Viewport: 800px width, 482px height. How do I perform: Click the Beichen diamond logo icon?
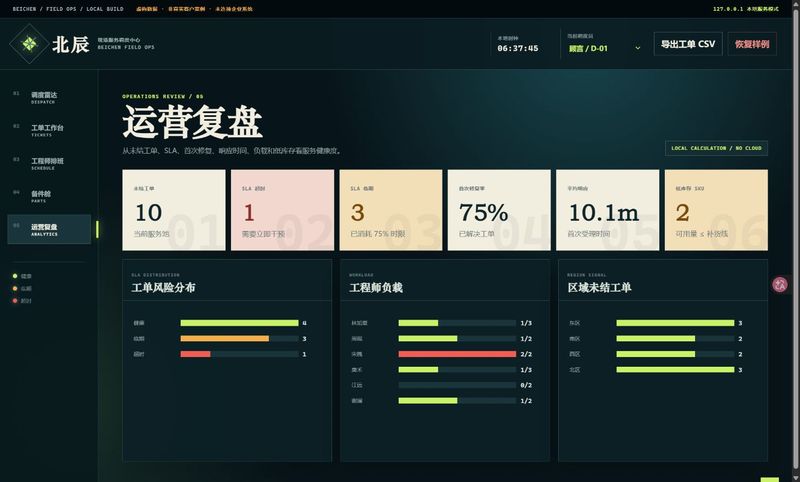coord(29,44)
